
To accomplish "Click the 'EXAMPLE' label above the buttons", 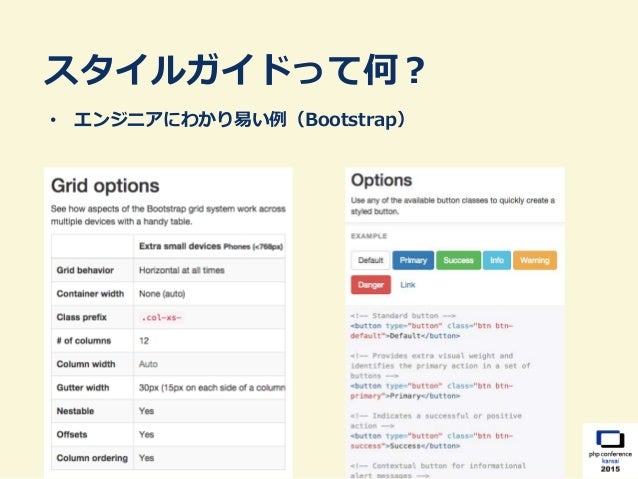I will coord(369,236).
